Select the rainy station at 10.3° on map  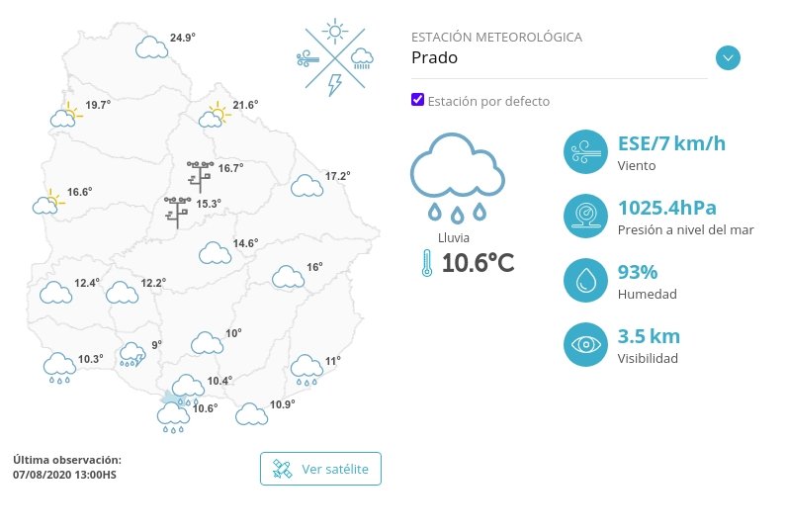60,368
